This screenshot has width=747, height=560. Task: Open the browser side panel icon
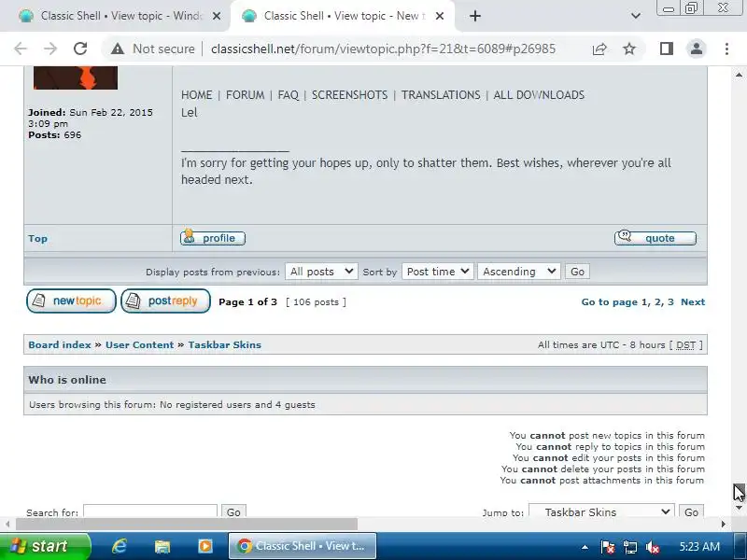[x=667, y=49]
